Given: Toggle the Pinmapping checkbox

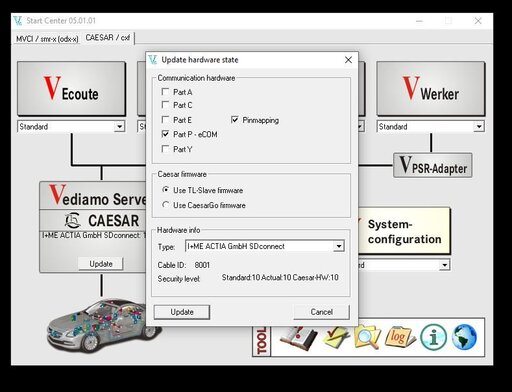Looking at the screenshot, I should click(x=235, y=119).
